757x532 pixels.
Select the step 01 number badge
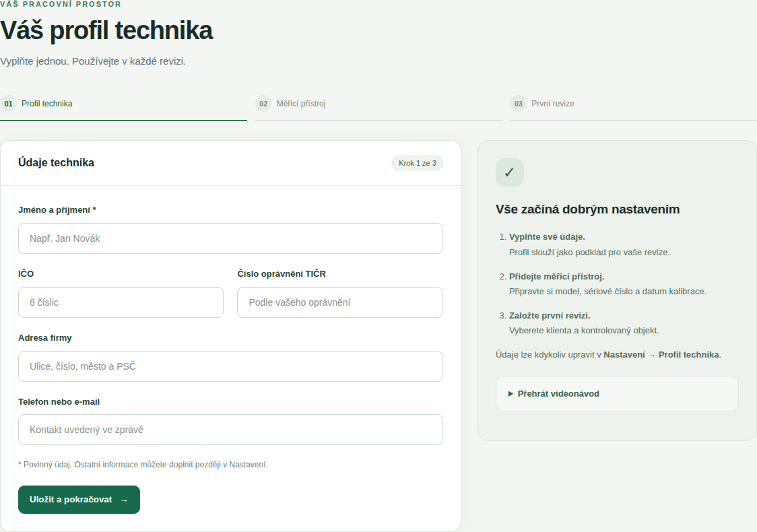coord(8,103)
